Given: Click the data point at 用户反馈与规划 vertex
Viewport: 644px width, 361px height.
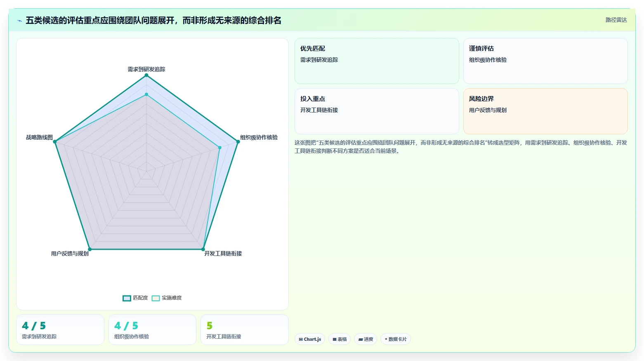Looking at the screenshot, I should click(x=90, y=249).
